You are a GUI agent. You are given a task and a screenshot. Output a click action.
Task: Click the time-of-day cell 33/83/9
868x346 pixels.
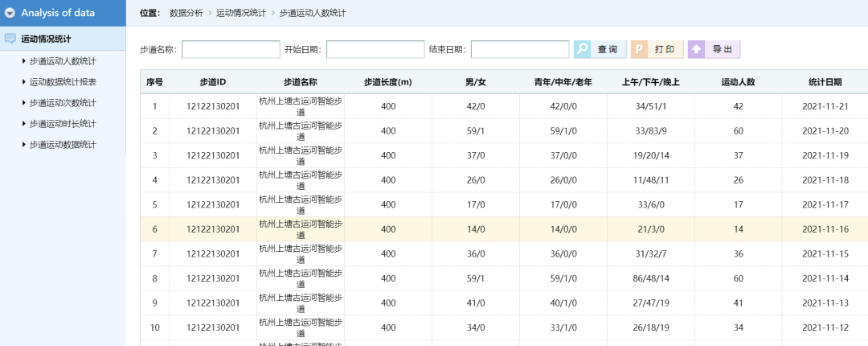coord(651,131)
